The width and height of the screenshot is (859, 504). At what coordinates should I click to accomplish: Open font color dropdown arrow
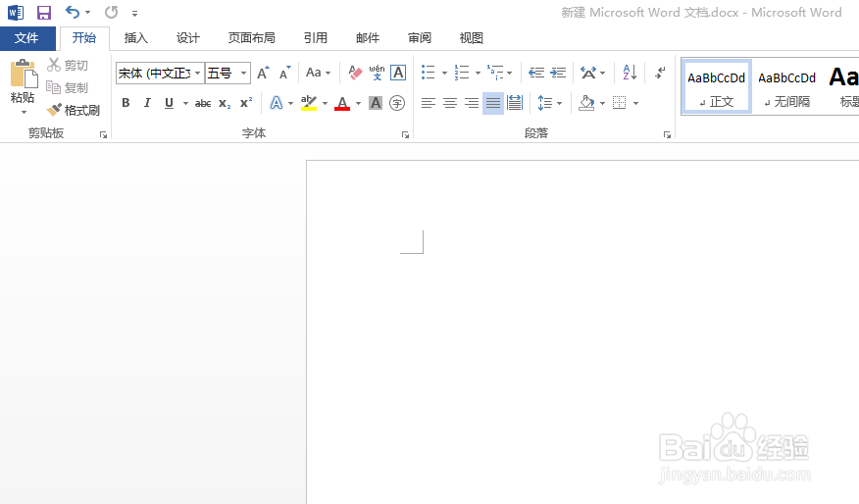pyautogui.click(x=358, y=103)
